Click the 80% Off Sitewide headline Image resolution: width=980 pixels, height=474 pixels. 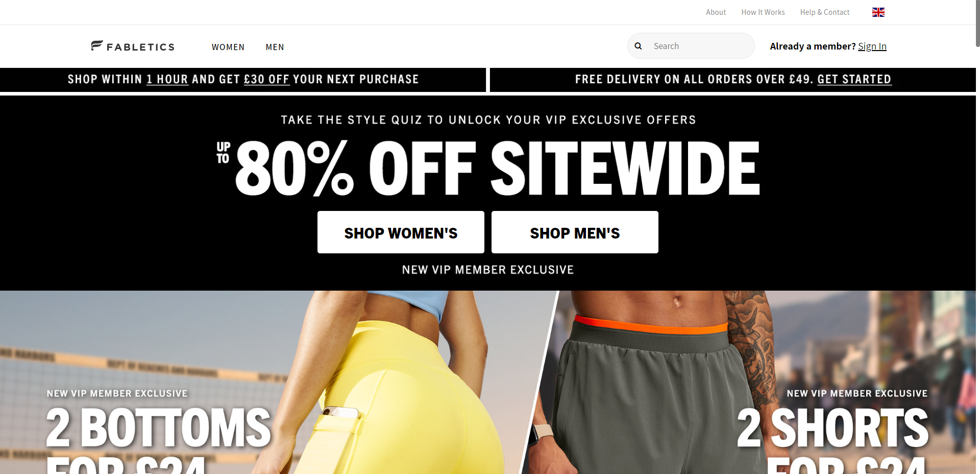pos(488,168)
